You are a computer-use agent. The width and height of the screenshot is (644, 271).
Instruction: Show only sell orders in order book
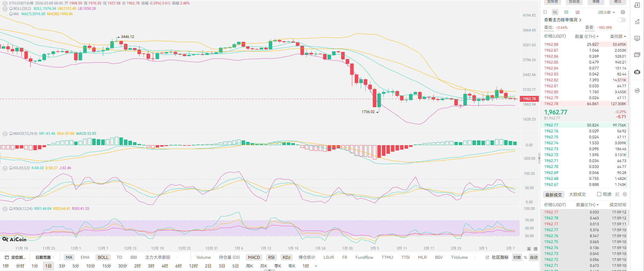coord(577,12)
